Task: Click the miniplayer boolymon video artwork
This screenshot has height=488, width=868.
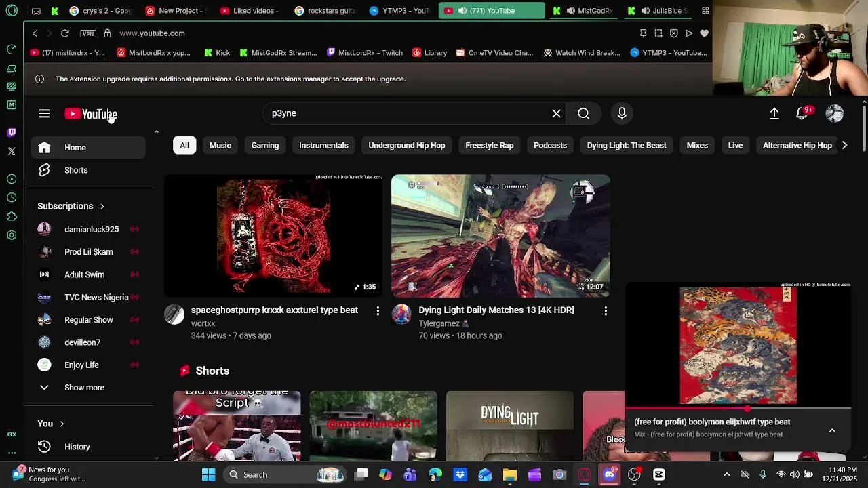Action: point(738,345)
